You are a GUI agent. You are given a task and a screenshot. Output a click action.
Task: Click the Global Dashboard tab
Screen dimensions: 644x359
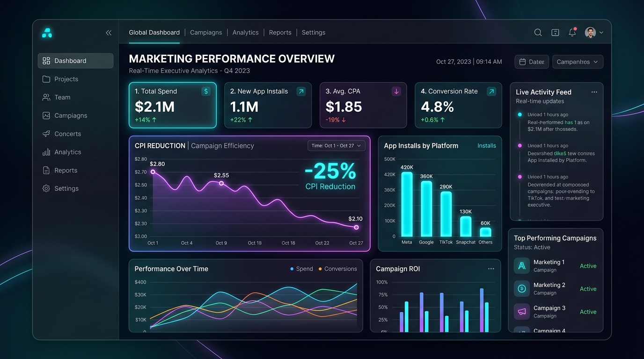pos(154,32)
